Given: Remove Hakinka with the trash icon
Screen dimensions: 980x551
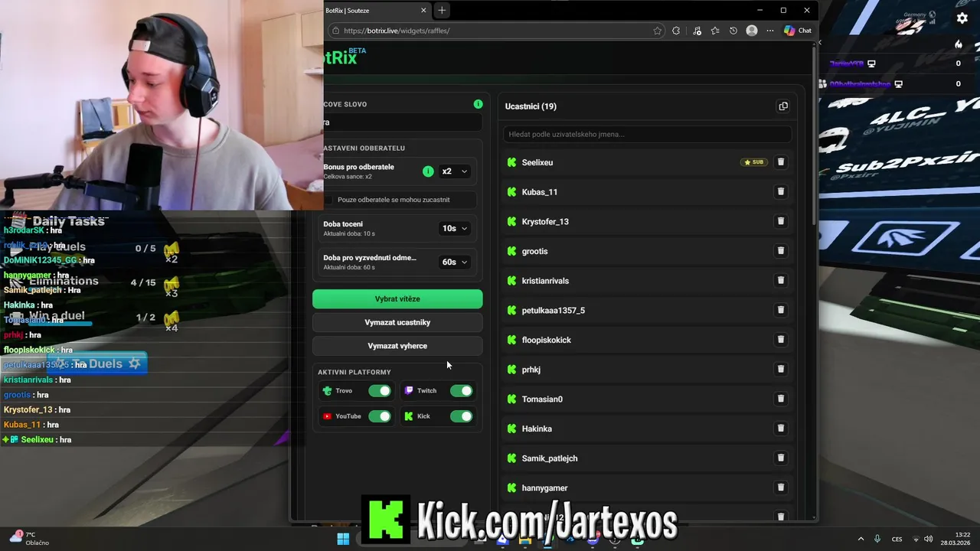Looking at the screenshot, I should click(781, 429).
